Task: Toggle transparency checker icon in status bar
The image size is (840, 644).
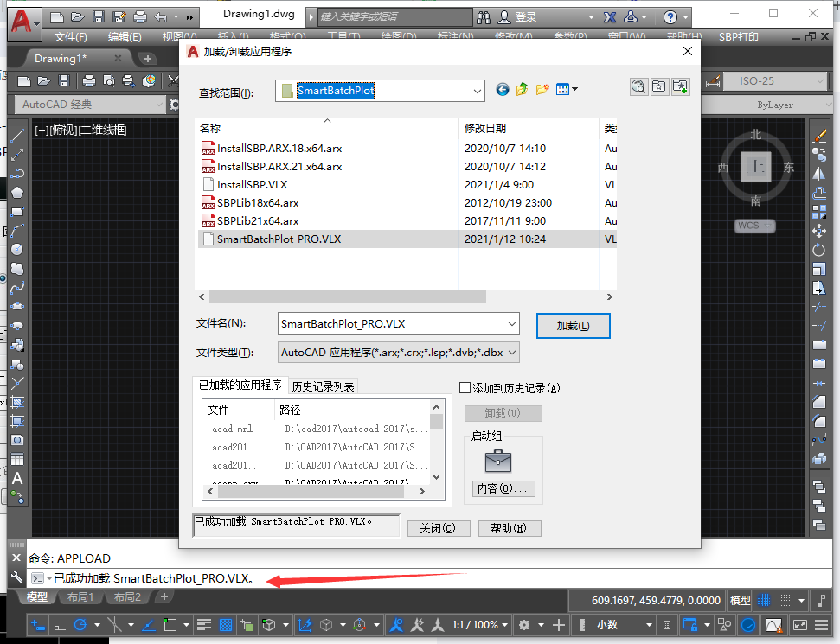Action: click(x=226, y=625)
